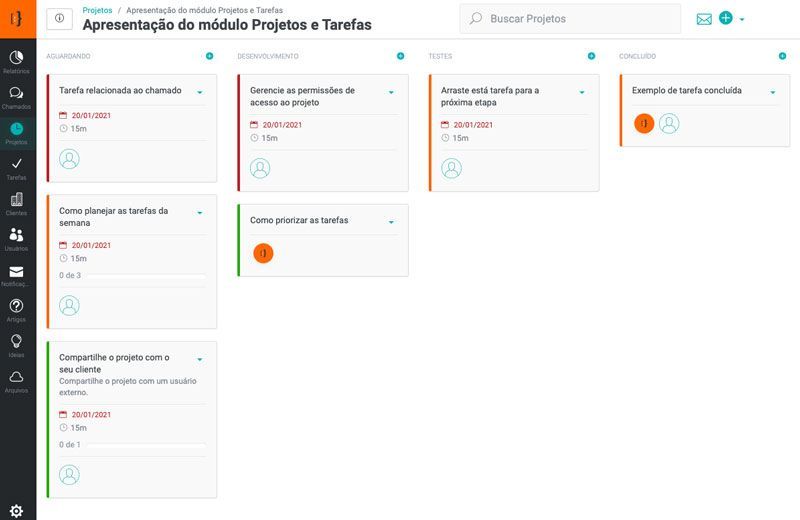Open the 'Compartilhe o projeto com o seu cliente' card
Image resolution: width=800 pixels, height=520 pixels.
point(114,363)
